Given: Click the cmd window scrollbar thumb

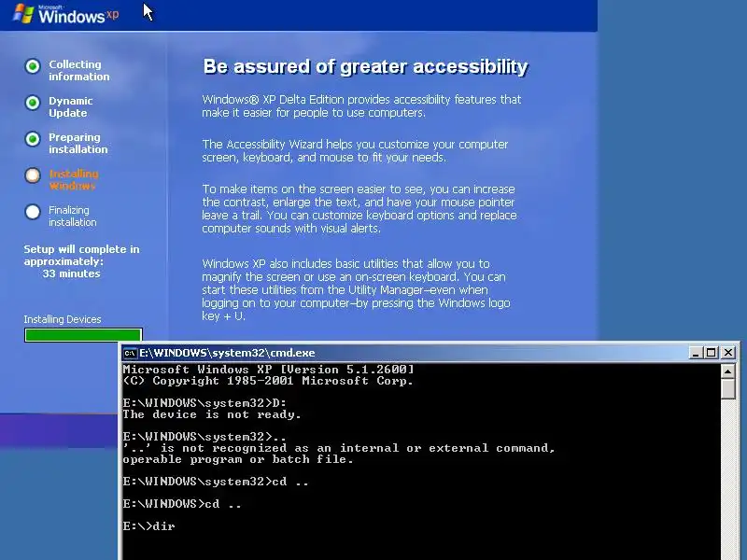Looking at the screenshot, I should (x=728, y=389).
